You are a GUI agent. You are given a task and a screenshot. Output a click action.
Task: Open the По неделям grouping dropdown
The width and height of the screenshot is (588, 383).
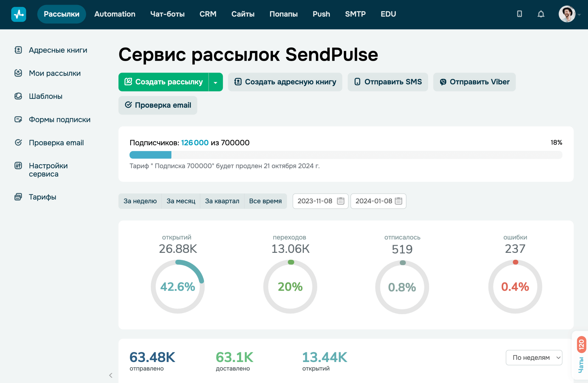point(534,358)
